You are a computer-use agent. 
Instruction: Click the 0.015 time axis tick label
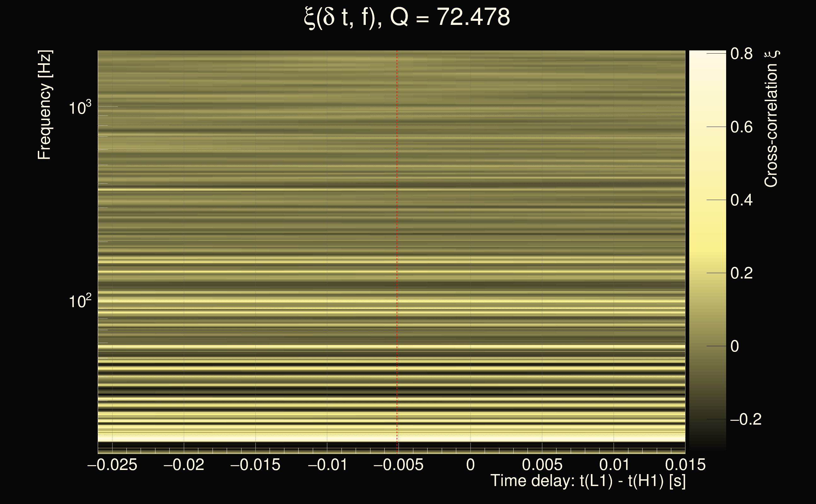tap(685, 465)
